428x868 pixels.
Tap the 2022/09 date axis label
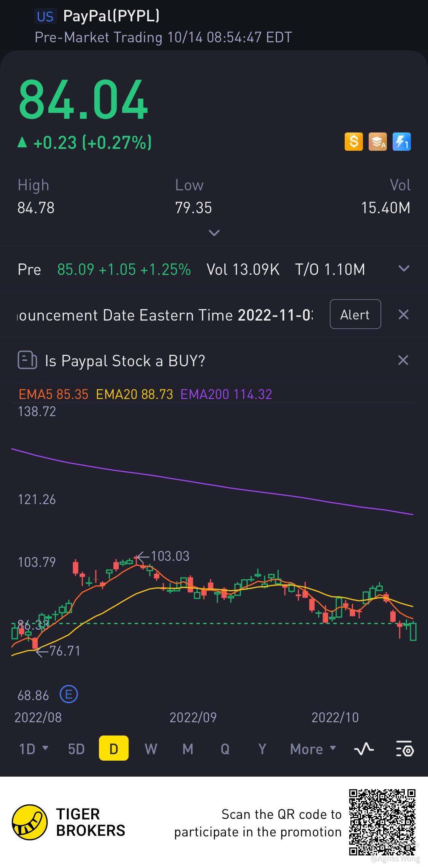[193, 717]
